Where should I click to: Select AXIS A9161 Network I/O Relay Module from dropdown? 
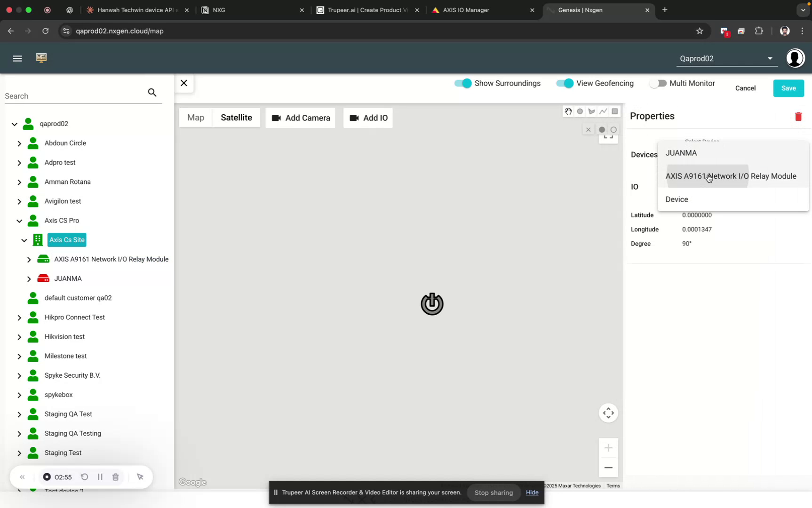(731, 176)
